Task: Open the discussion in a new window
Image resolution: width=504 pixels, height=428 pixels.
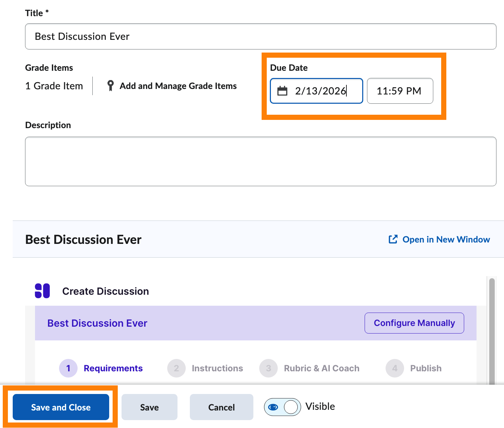Action: [446, 239]
